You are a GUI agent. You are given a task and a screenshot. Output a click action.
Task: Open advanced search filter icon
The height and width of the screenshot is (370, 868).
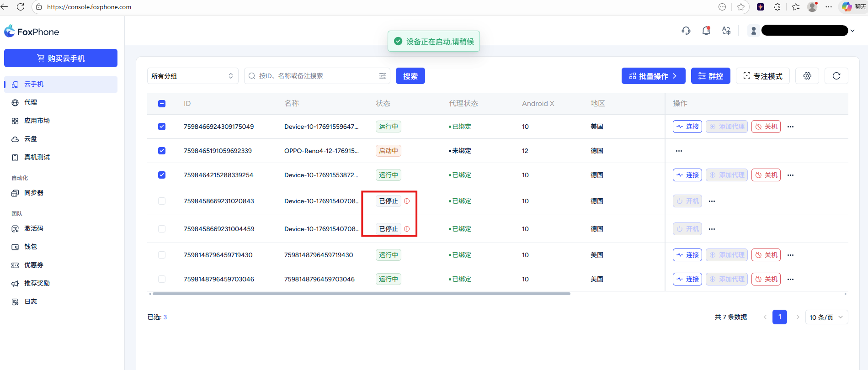point(383,76)
